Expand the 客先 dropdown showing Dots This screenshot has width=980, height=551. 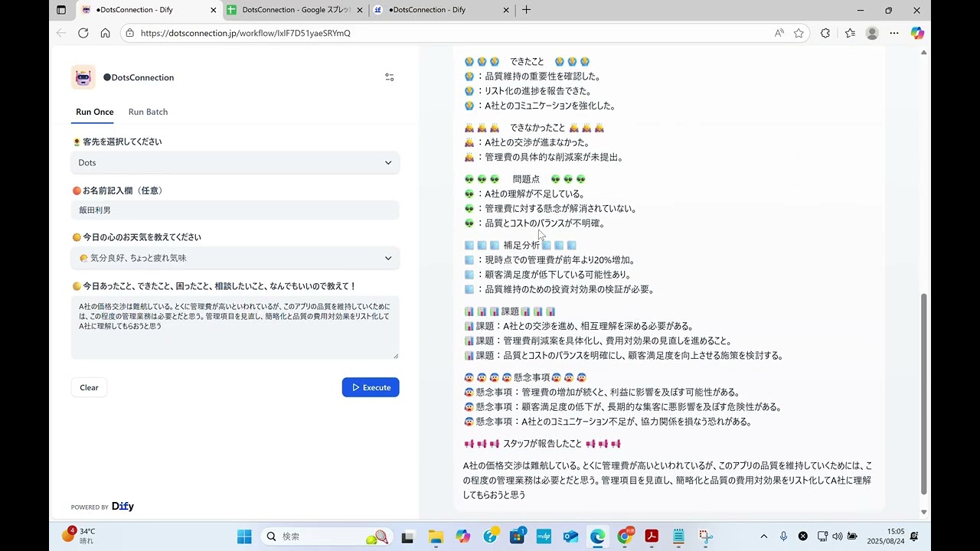(235, 162)
